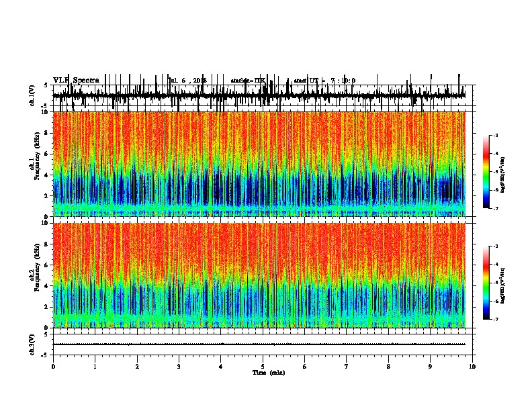Click the ch.1 spectrogram color bar
Image resolution: width=532 pixels, height=411 pixels.
(486, 171)
